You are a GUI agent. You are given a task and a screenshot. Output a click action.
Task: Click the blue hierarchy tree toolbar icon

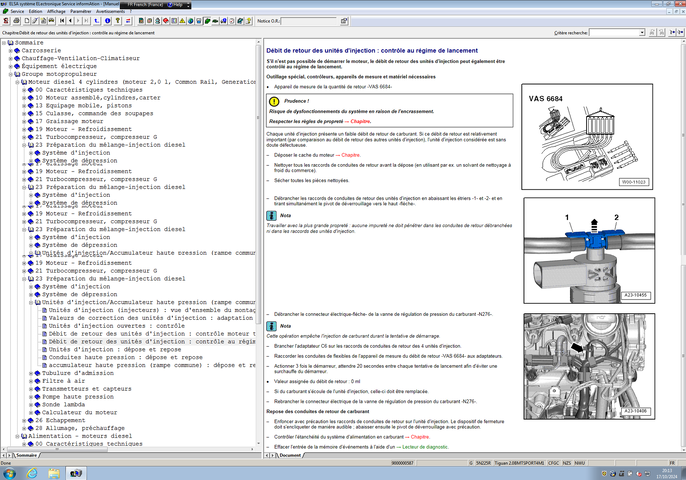(97, 21)
